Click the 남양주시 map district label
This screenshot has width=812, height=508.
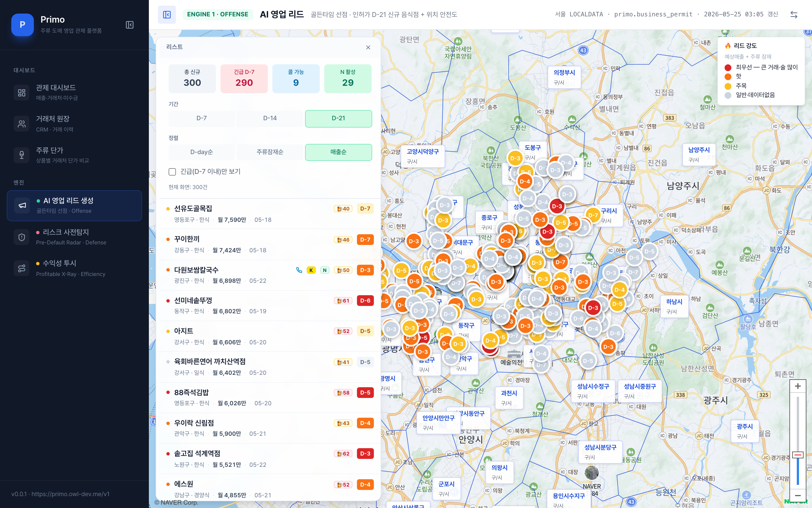699,155
